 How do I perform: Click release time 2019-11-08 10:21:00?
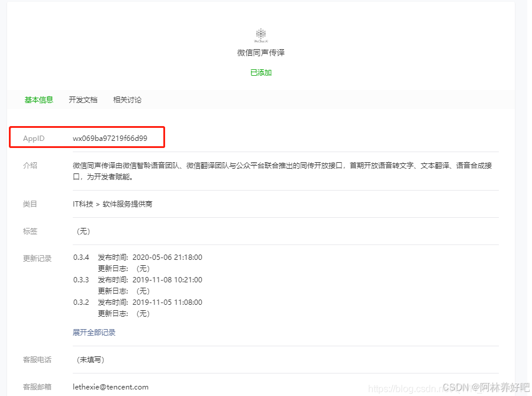tap(167, 279)
